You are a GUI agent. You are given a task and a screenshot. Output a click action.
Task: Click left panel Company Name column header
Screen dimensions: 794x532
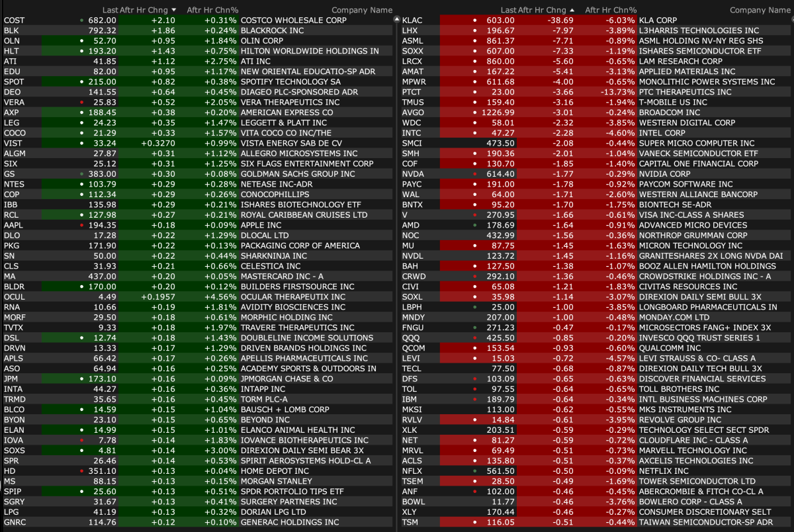361,10
